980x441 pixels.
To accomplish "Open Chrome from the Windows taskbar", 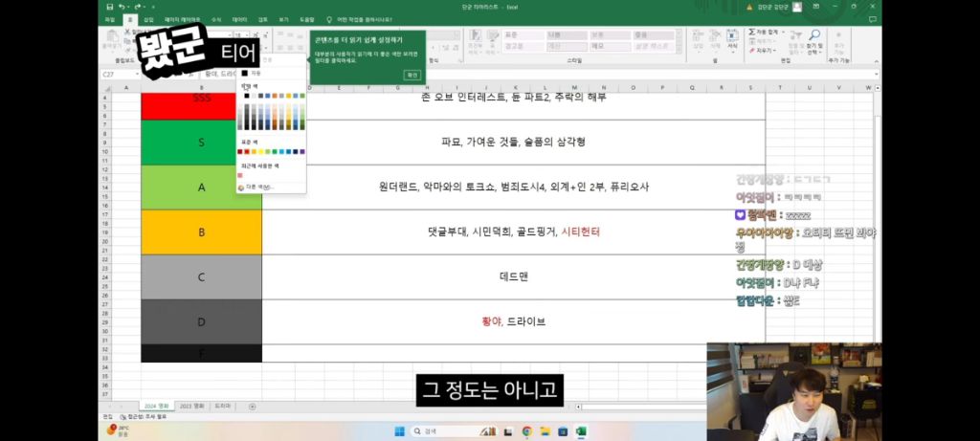I will (x=526, y=431).
